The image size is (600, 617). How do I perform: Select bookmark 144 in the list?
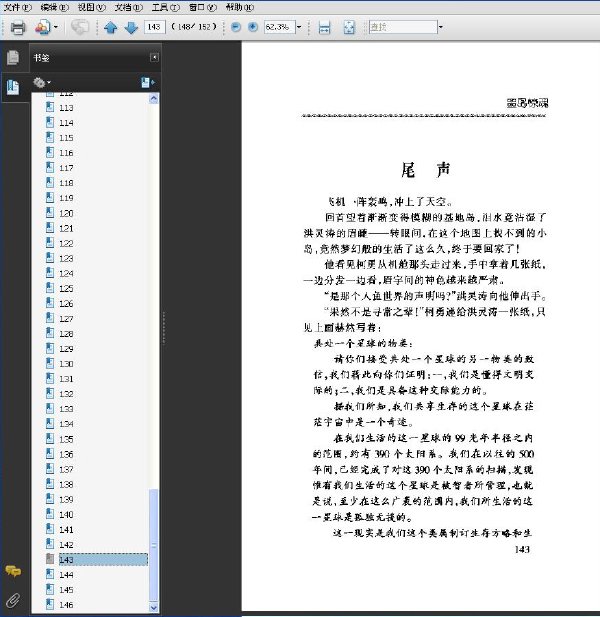coord(66,575)
